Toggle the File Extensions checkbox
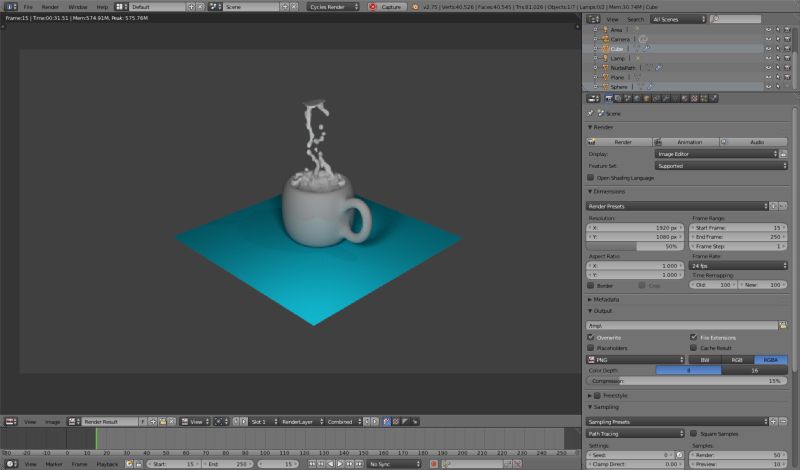The image size is (800, 470). 693,337
